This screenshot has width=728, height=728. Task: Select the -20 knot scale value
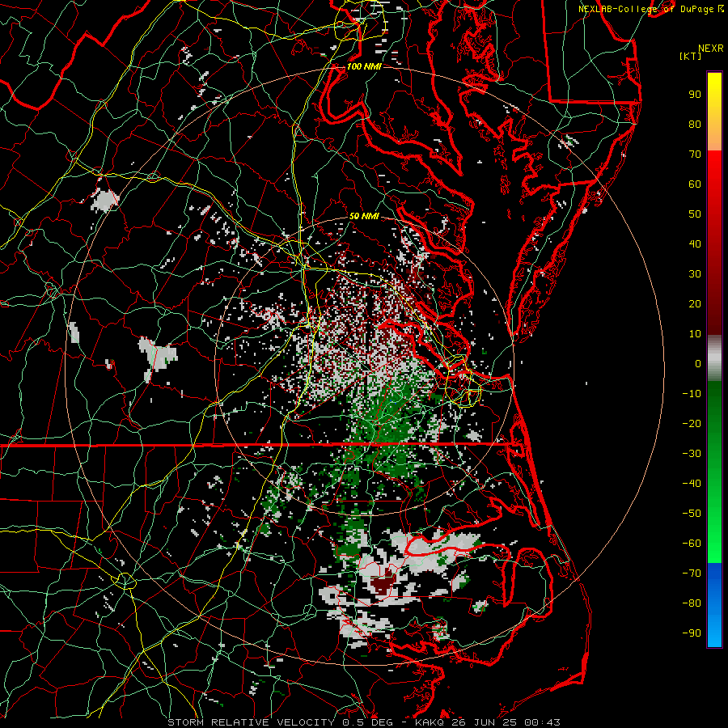point(692,423)
